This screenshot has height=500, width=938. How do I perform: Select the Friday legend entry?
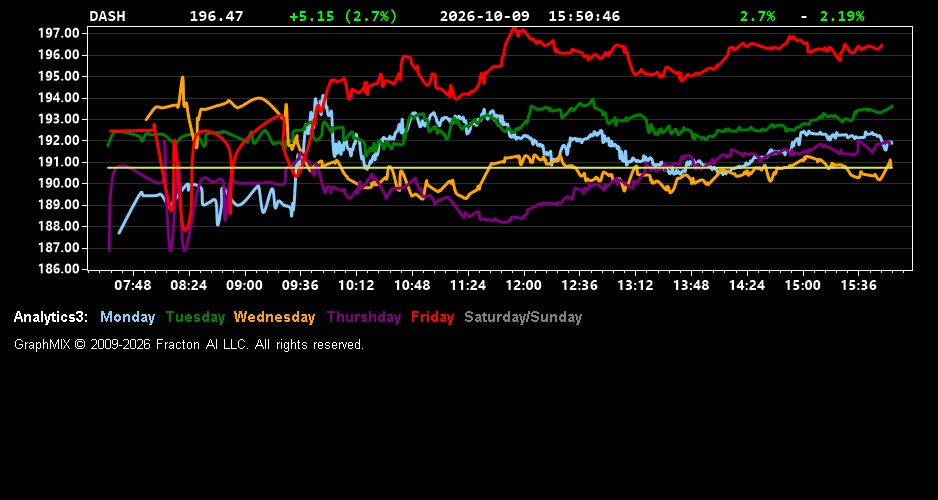433,318
